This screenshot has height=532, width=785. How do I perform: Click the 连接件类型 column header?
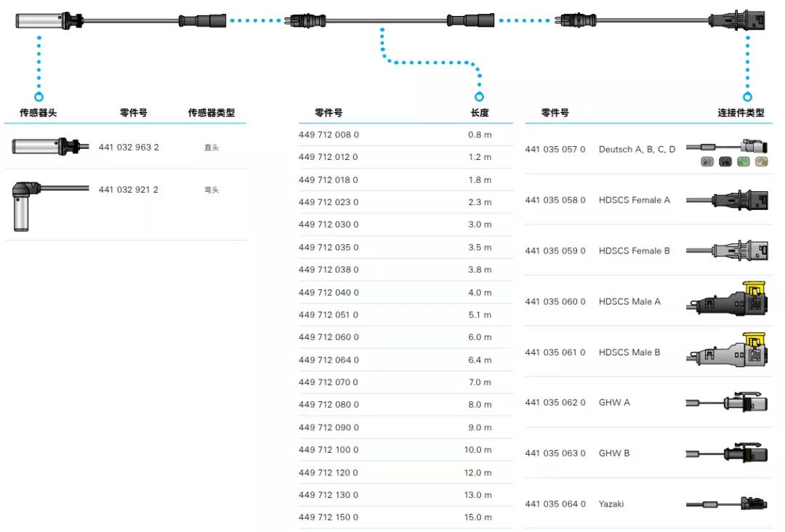[x=741, y=113]
